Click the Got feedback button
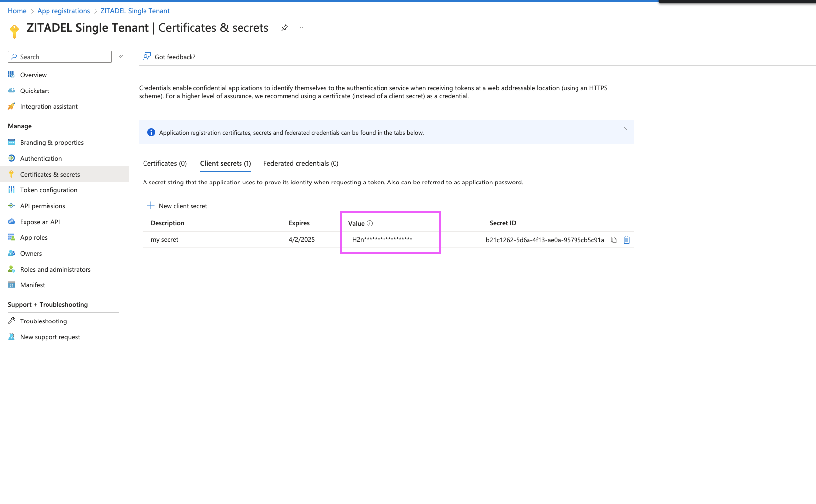This screenshot has width=816, height=504. (x=169, y=56)
